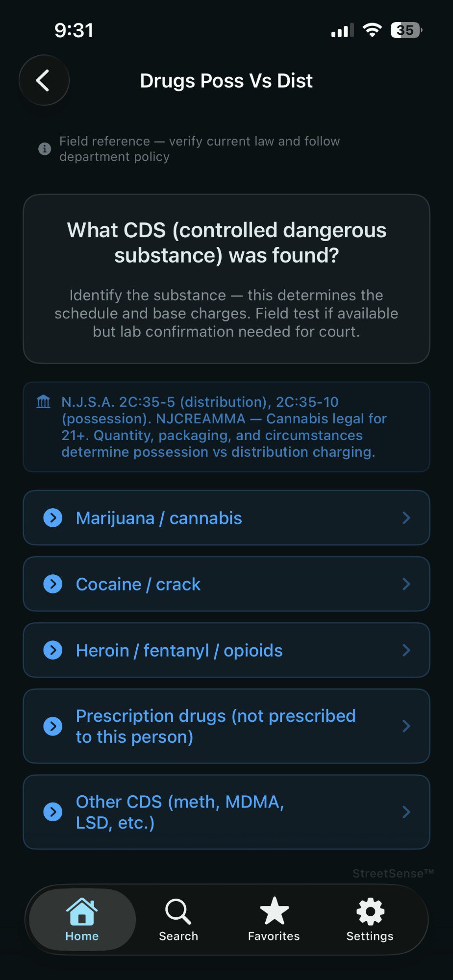Tap the arrow icon beside Heroin / fentanyl / opioids
453x980 pixels.
pos(53,650)
